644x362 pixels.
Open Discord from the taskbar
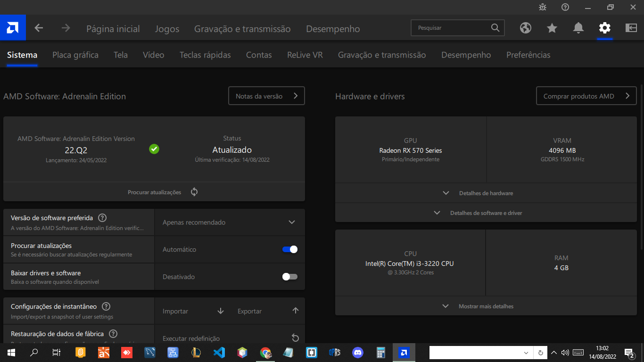tap(358, 352)
